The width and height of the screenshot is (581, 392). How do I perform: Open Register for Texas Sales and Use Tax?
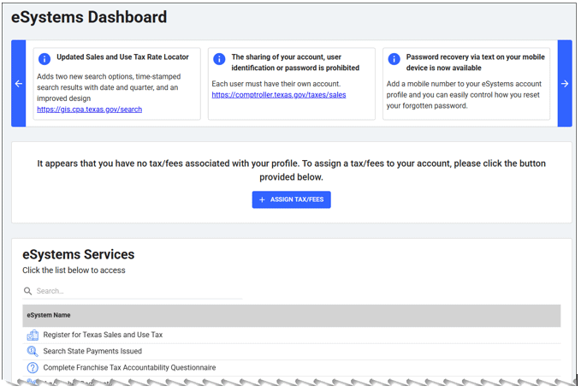(x=103, y=335)
